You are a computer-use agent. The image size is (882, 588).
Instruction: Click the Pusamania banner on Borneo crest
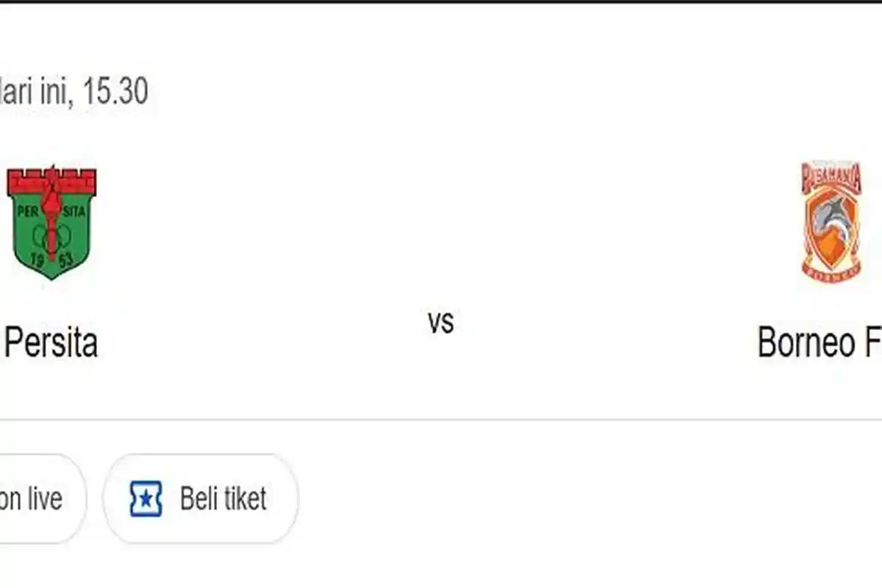[x=831, y=175]
